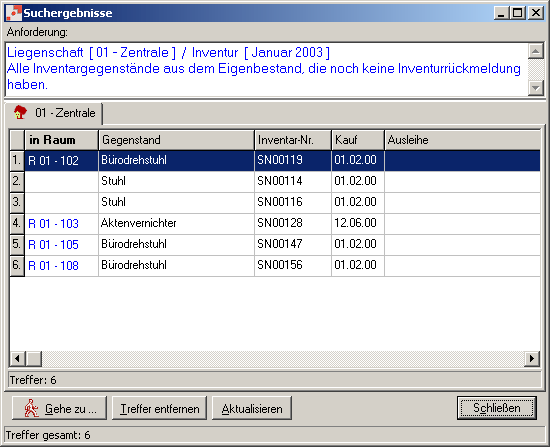Click right arrow of horizontal table scrollbar
550x447 pixels.
pos(532,359)
